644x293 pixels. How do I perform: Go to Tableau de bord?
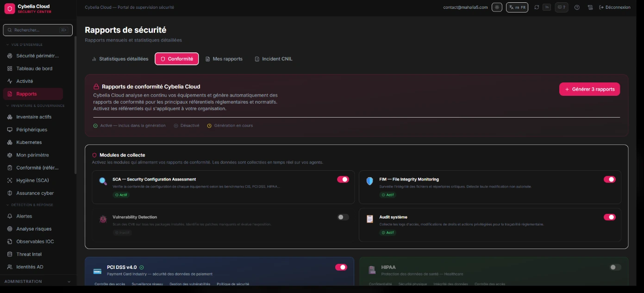pos(33,69)
